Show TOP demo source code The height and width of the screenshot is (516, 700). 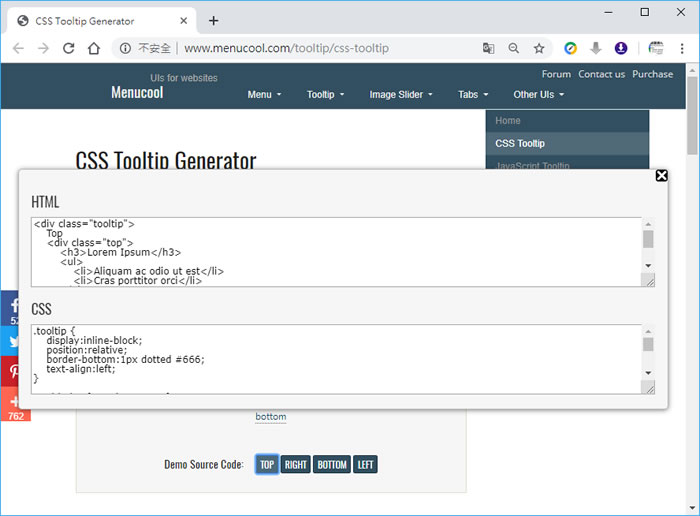coord(267,465)
